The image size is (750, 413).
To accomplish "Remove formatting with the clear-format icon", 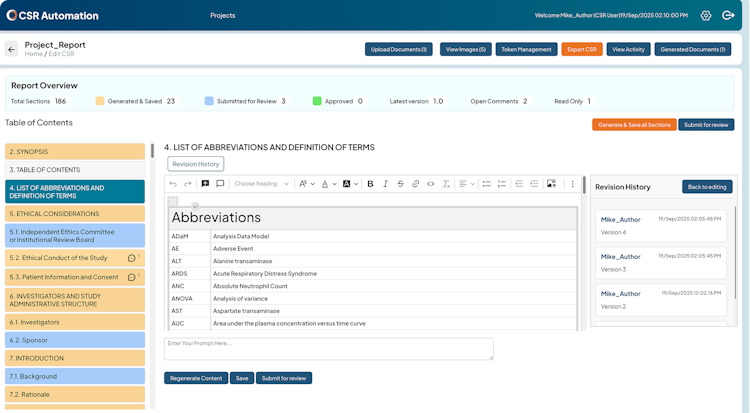I will [446, 184].
